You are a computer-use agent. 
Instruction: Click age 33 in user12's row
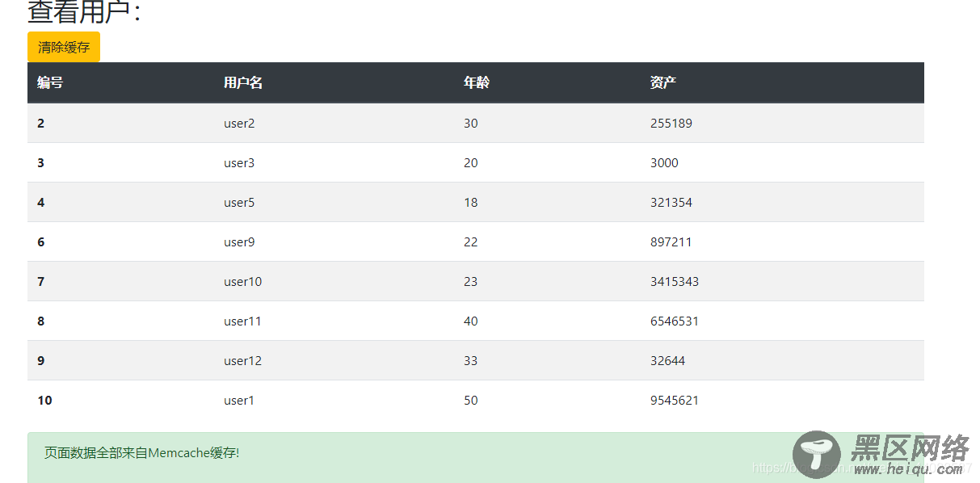pyautogui.click(x=471, y=361)
